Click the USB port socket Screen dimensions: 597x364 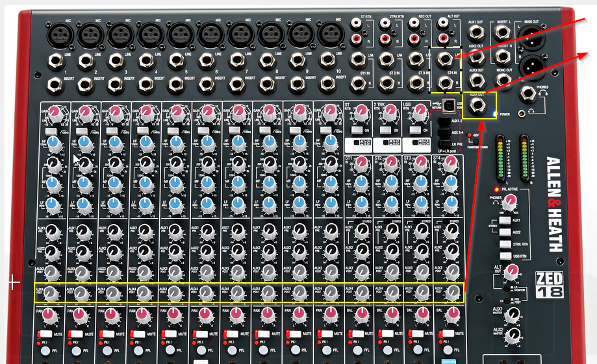[449, 104]
